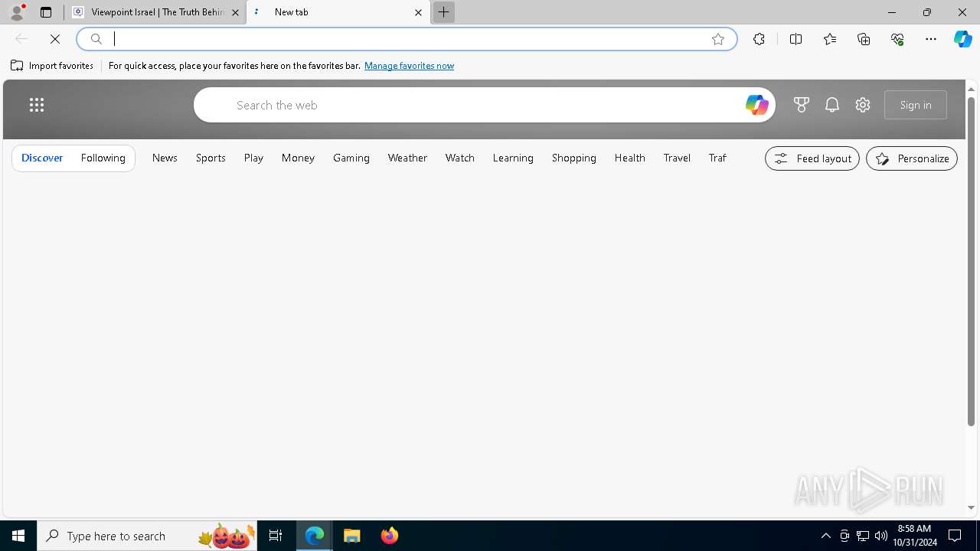Click Import favorites
The image size is (980, 551).
click(x=52, y=66)
